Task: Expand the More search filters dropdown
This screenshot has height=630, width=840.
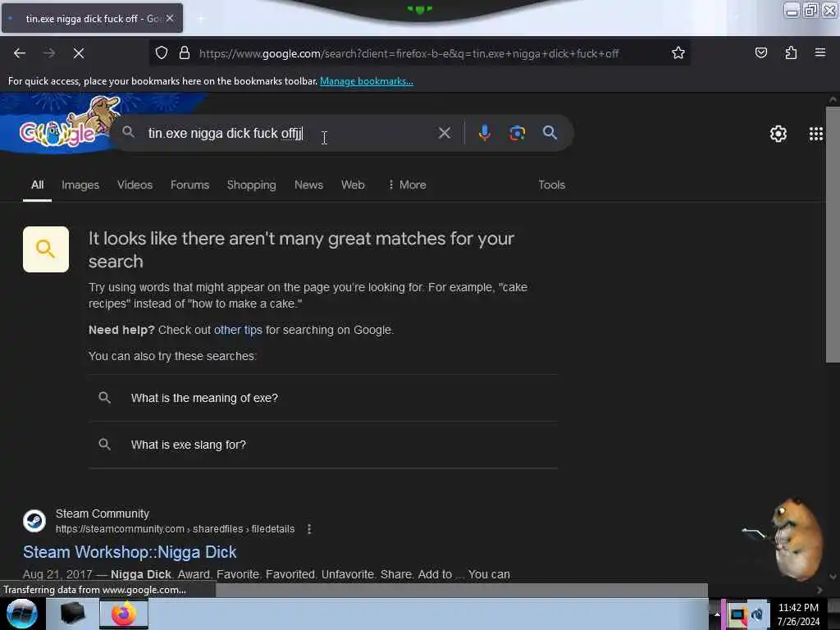Action: tap(407, 185)
